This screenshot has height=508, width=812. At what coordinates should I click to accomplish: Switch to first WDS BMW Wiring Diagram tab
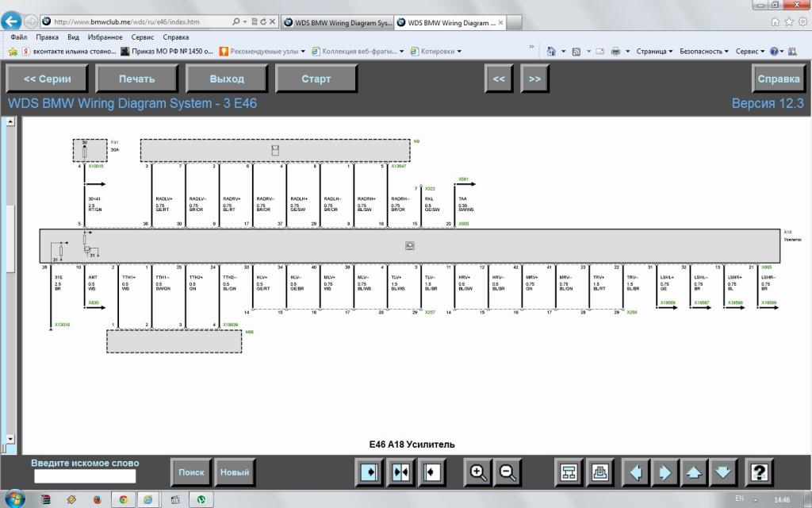pyautogui.click(x=338, y=23)
